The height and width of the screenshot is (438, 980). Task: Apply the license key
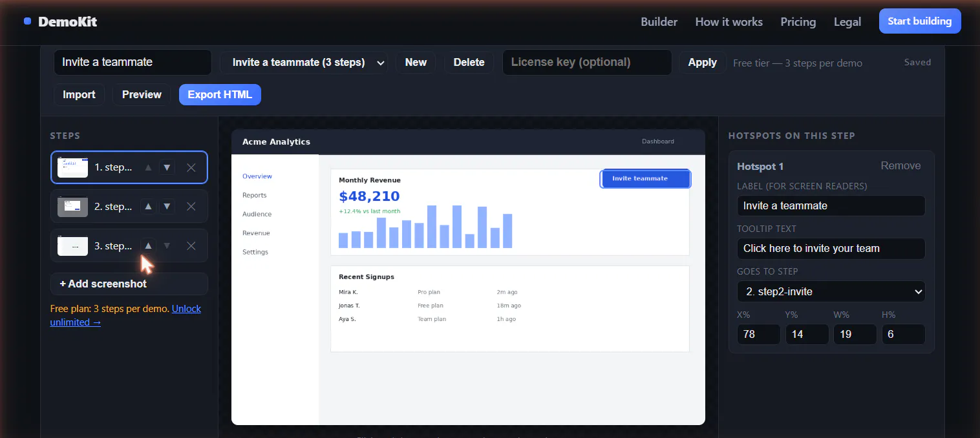[702, 63]
